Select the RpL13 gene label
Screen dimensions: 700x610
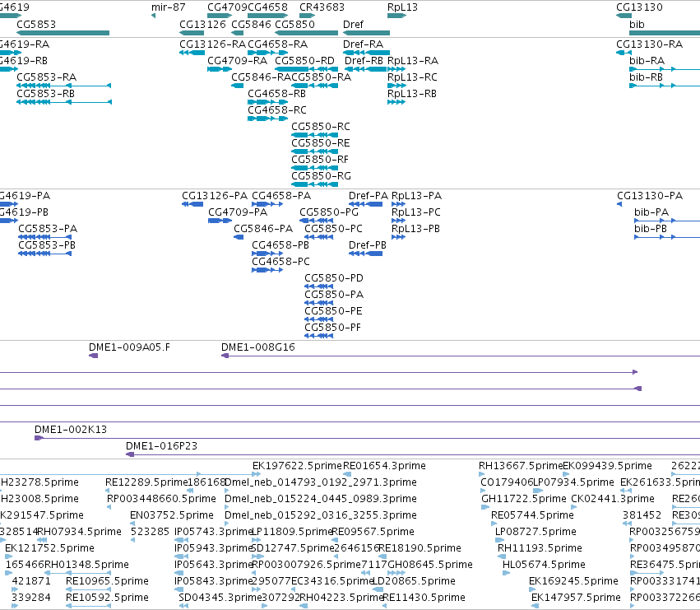(x=402, y=7)
